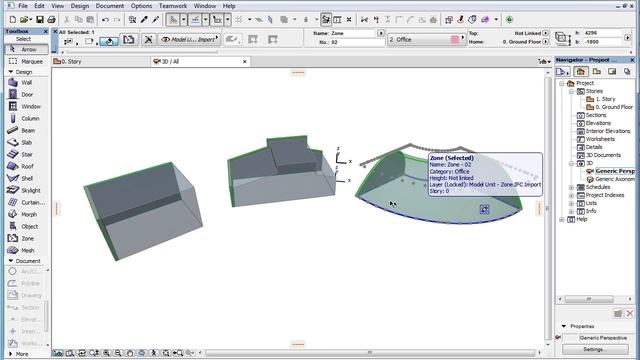The width and height of the screenshot is (640, 360).
Task: Open the Model Unit layer button
Action: (189, 40)
